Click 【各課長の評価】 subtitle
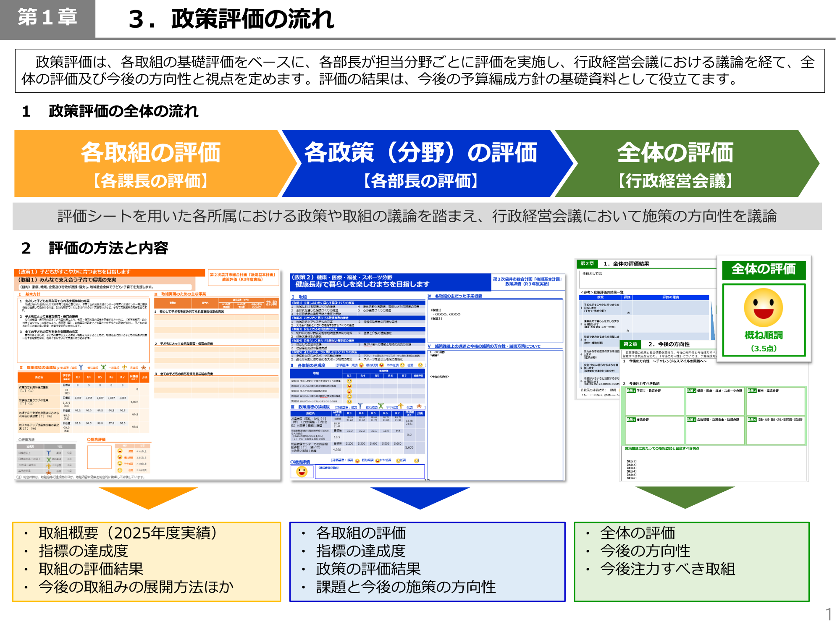The height and width of the screenshot is (630, 840). tap(150, 181)
